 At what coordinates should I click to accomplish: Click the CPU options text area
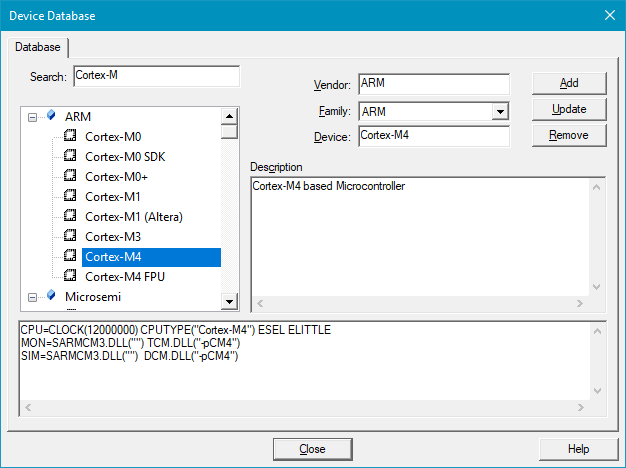[x=305, y=361]
